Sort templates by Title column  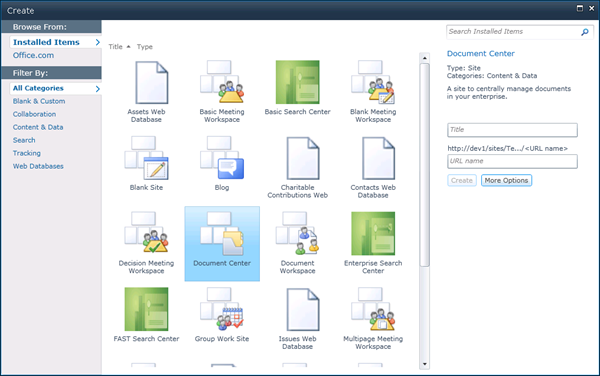[x=115, y=47]
